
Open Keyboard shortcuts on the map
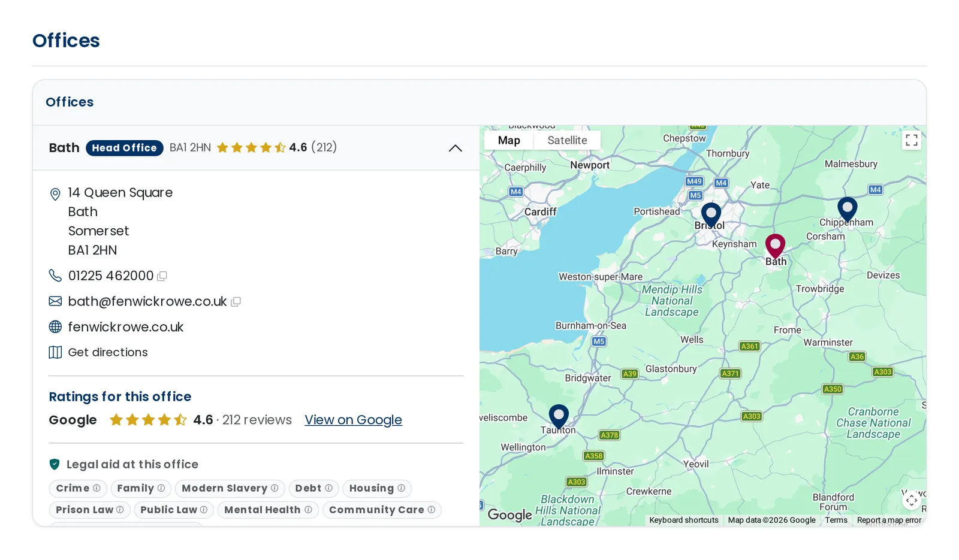coord(684,520)
